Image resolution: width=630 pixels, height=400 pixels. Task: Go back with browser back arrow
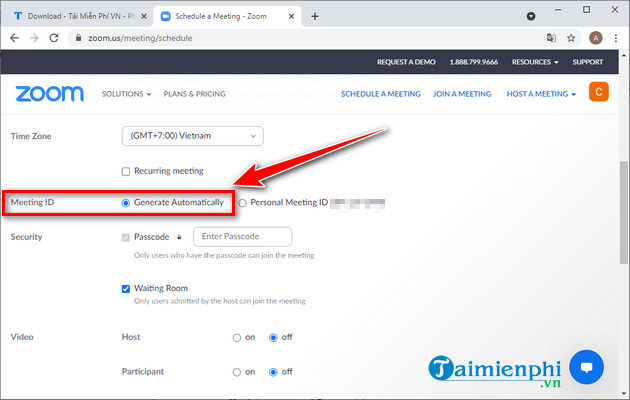tap(14, 38)
